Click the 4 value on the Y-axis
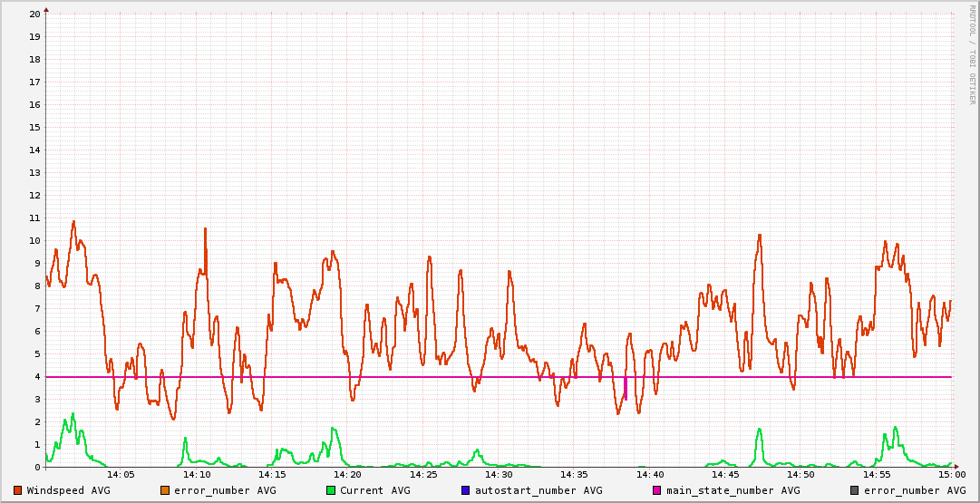 point(37,377)
